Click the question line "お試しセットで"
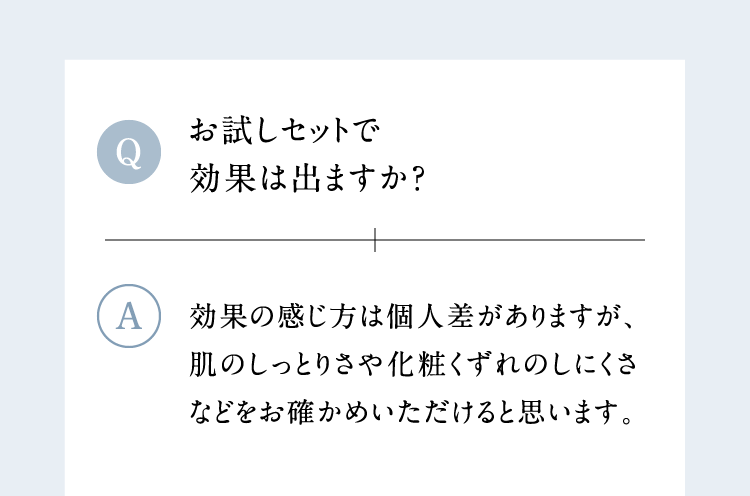The height and width of the screenshot is (496, 750). coord(286,131)
